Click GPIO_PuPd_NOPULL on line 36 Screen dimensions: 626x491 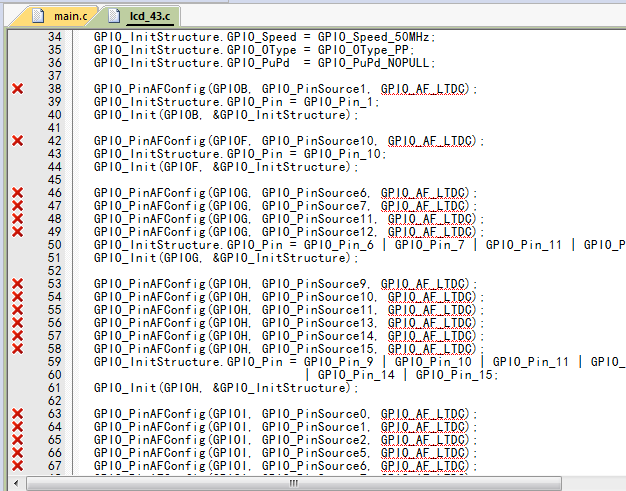click(373, 63)
